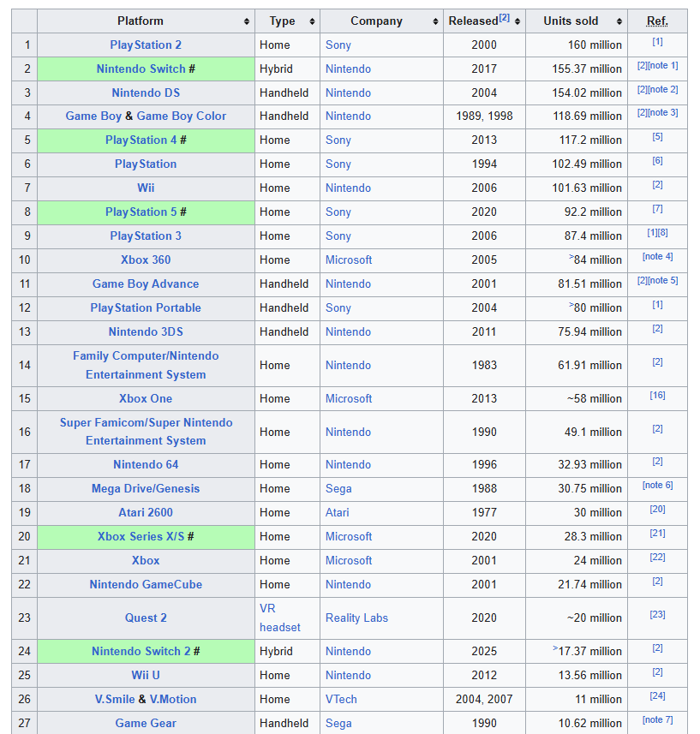Open Family Computer/Nintendo Entertainment System link
This screenshot has height=734, width=700.
(x=146, y=365)
